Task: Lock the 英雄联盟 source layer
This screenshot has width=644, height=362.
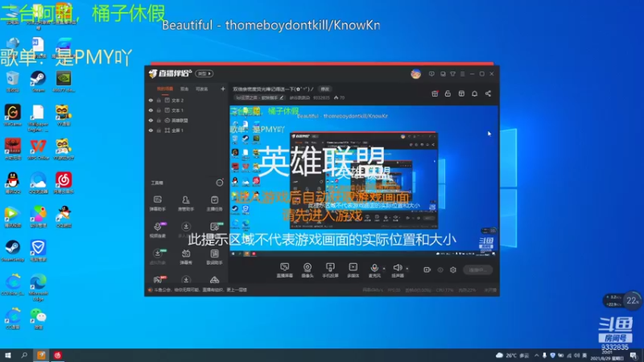Action: [x=159, y=120]
